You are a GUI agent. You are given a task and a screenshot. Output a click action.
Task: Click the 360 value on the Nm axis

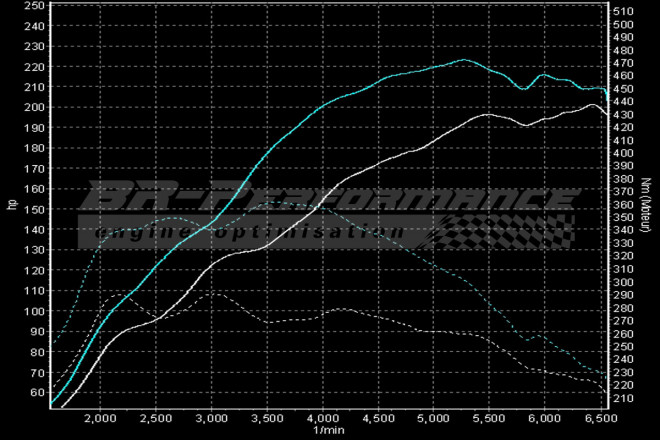click(x=623, y=205)
